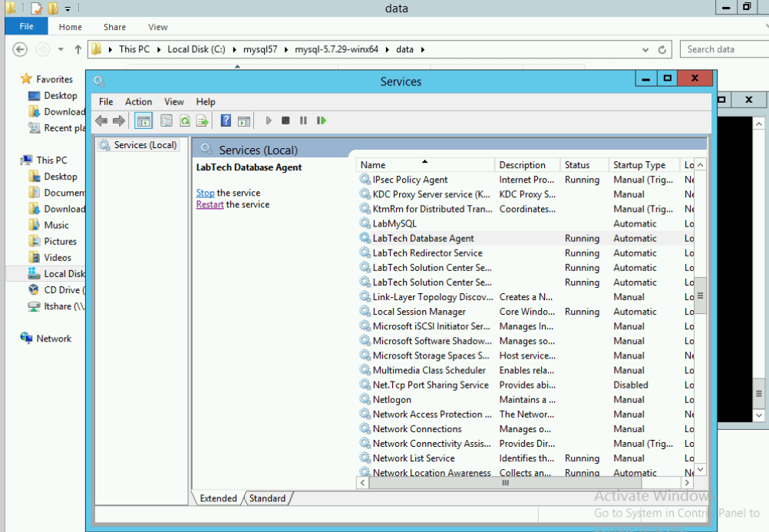Screen dimensions: 769x532
Task: Open the blue Help icon in toolbar
Action: tap(226, 121)
